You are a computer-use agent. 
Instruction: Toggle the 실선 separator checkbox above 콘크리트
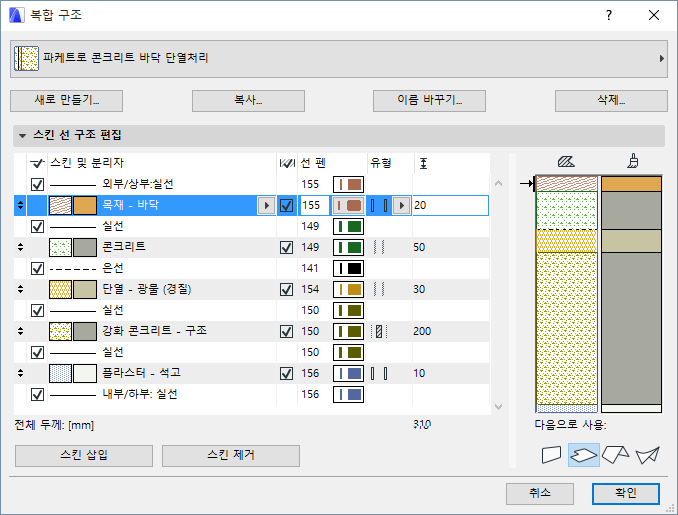coord(37,227)
